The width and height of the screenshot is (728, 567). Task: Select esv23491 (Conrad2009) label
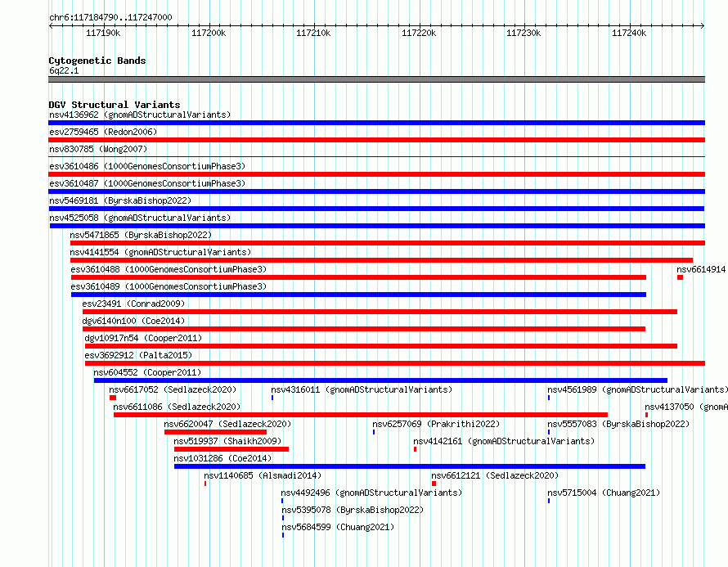(133, 304)
